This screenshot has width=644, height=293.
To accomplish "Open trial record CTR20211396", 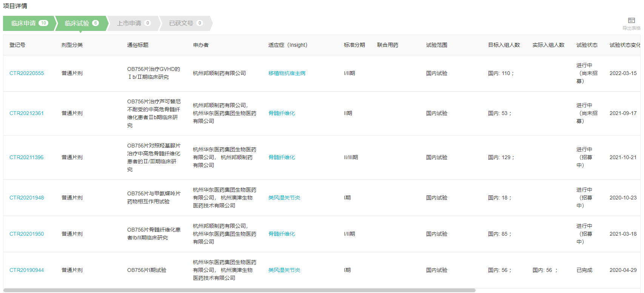I will point(26,157).
